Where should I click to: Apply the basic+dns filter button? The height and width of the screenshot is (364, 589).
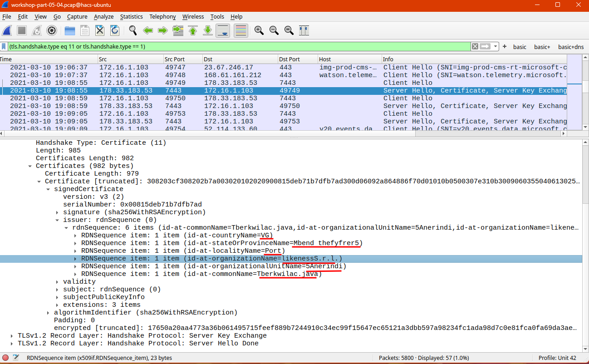tap(570, 47)
